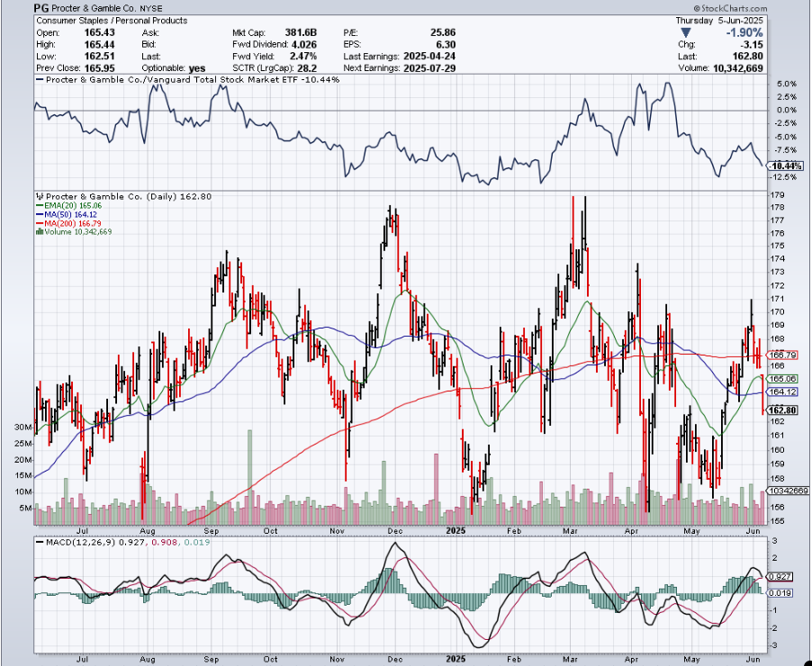
Task: Select the SCTR (LrgCap) value 28.2
Action: click(x=309, y=68)
